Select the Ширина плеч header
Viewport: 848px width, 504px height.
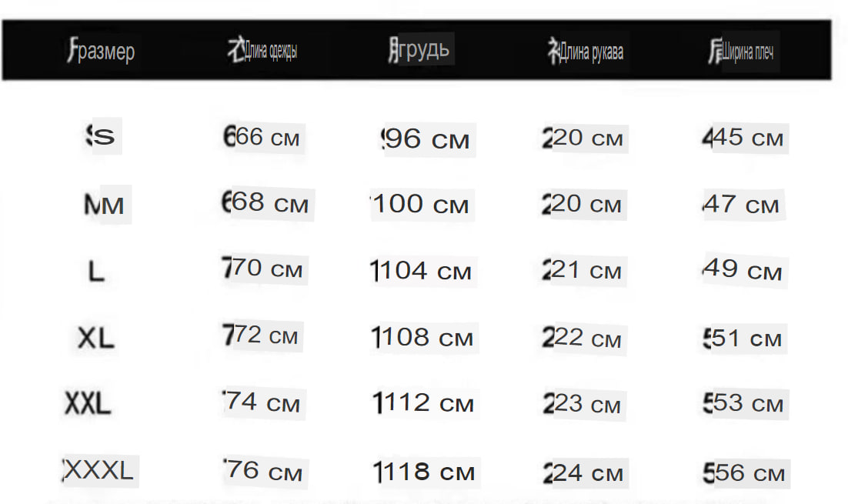coord(741,52)
